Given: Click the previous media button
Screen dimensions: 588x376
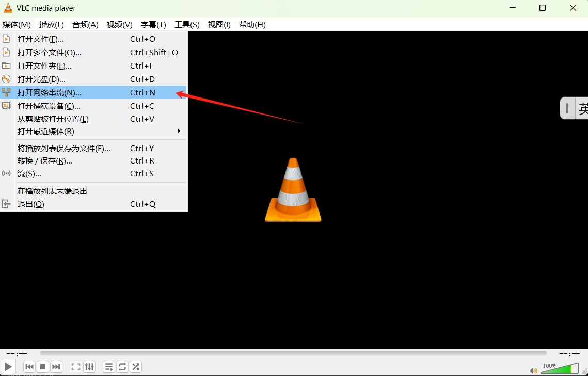Looking at the screenshot, I should tap(29, 367).
